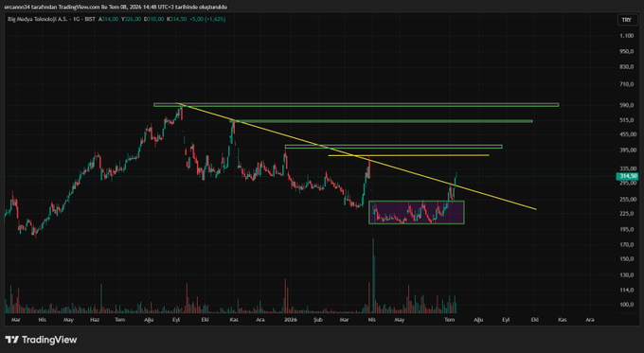Click the 710,0 price axis label
The height and width of the screenshot is (353, 644).
coord(627,84)
